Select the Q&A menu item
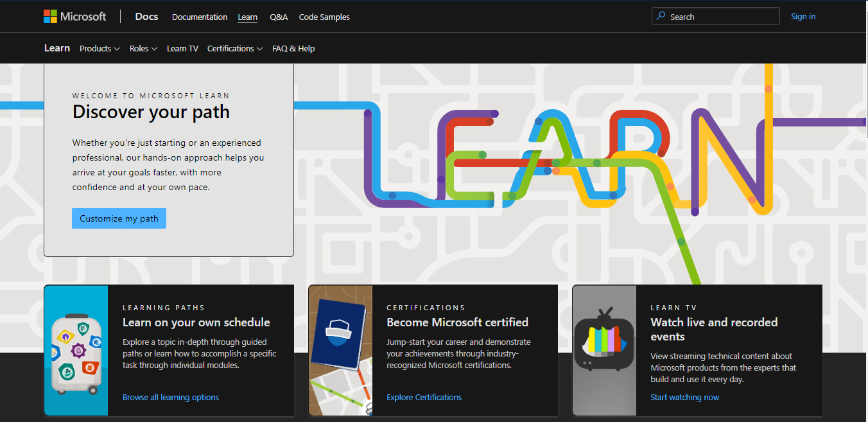 pyautogui.click(x=279, y=17)
